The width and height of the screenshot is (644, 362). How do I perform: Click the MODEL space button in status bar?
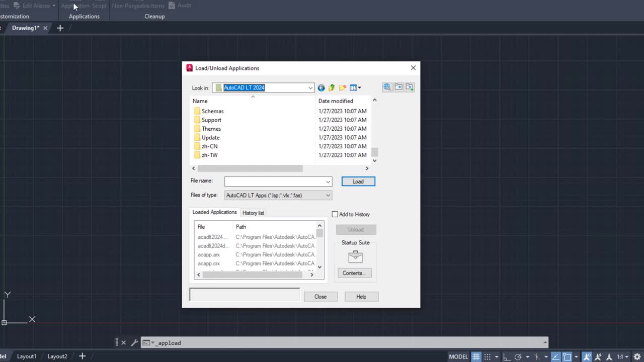[x=458, y=356]
